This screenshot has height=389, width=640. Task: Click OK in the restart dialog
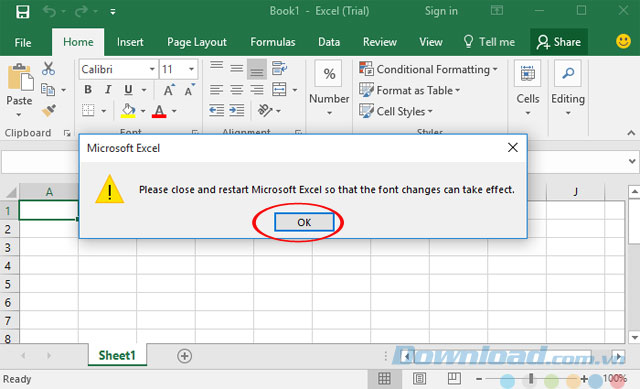304,222
